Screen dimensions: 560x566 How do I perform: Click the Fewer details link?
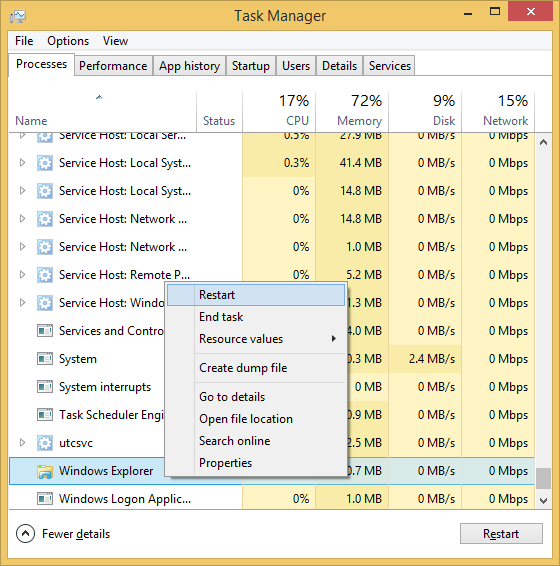point(76,534)
